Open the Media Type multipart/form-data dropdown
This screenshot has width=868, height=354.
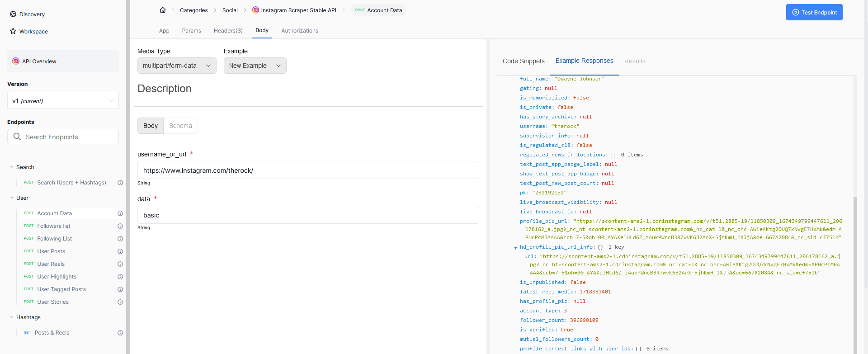[x=177, y=66]
